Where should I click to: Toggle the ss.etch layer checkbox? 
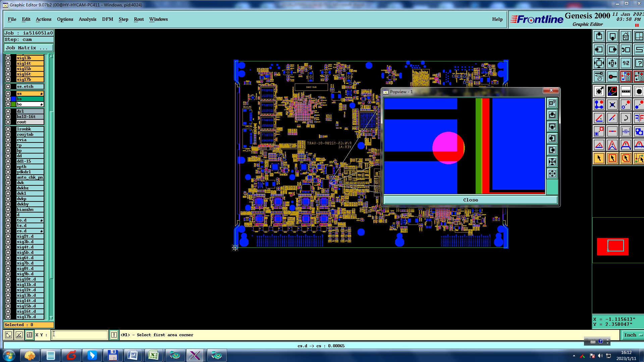pyautogui.click(x=8, y=86)
